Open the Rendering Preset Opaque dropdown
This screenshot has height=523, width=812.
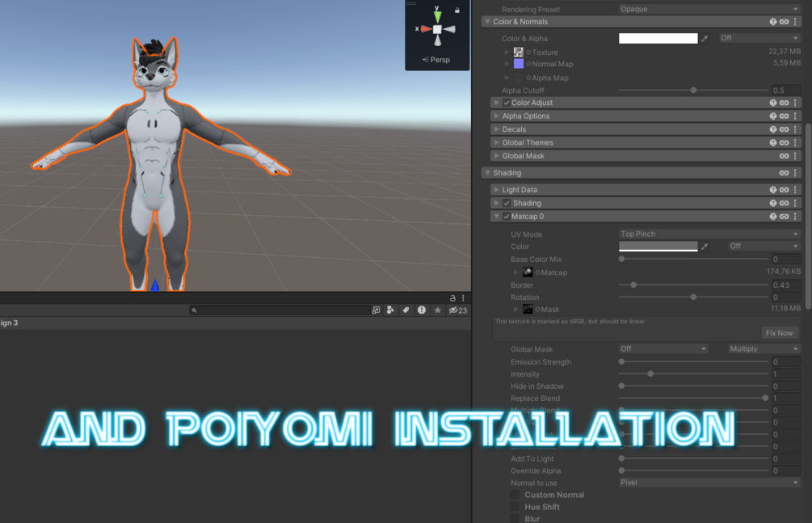(x=709, y=9)
